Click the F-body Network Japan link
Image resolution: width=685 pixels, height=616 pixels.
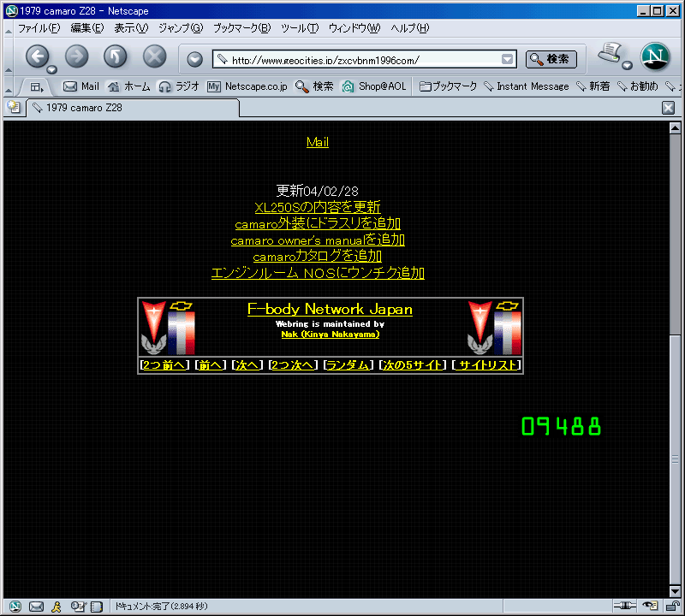(x=330, y=309)
